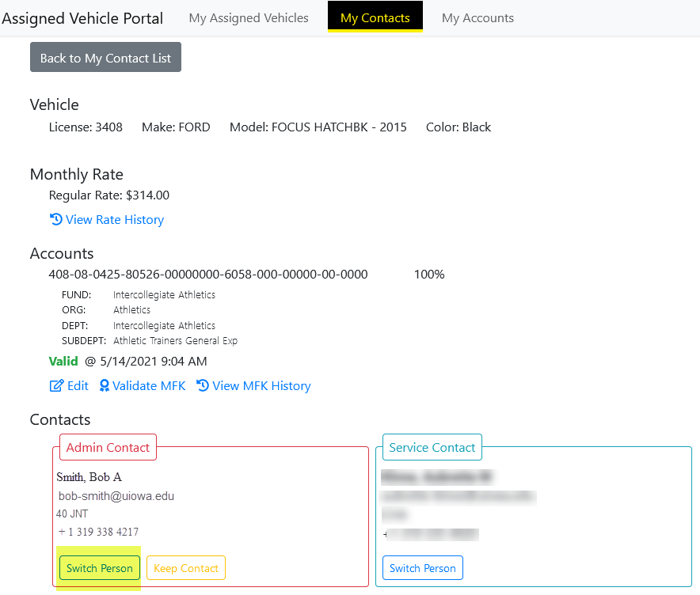The height and width of the screenshot is (595, 700).
Task: Click the history icon beside View MFK History
Action: pos(203,385)
